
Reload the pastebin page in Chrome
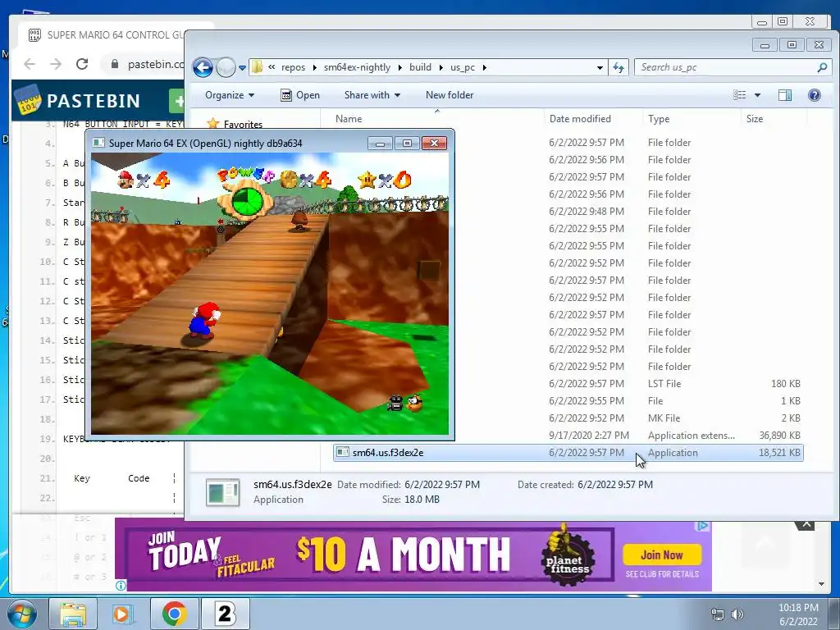(x=82, y=64)
